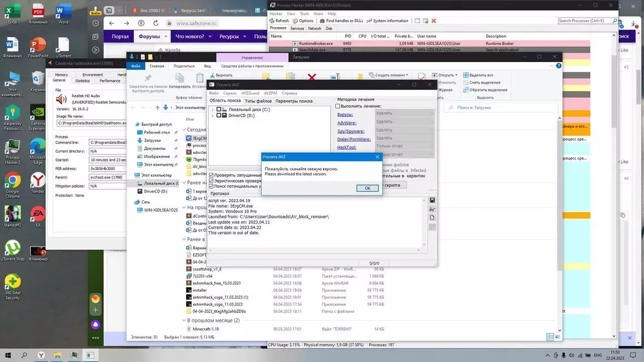The image size is (644, 362).
Task: Click Options in Process Hacker toolbar
Action: [303, 20]
